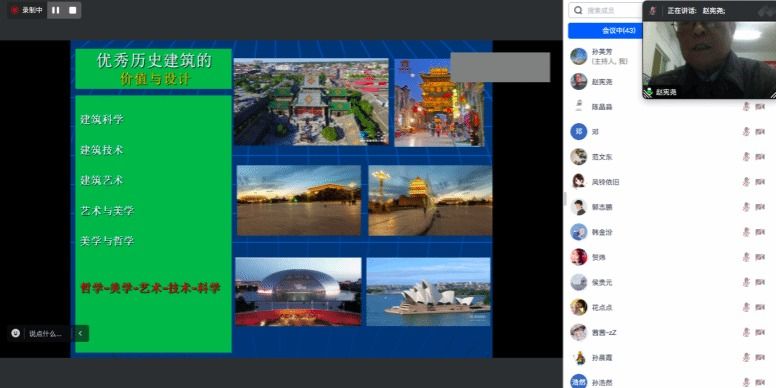Toggle microphone for participant 范文东
This screenshot has width=776, height=388.
pos(746,157)
